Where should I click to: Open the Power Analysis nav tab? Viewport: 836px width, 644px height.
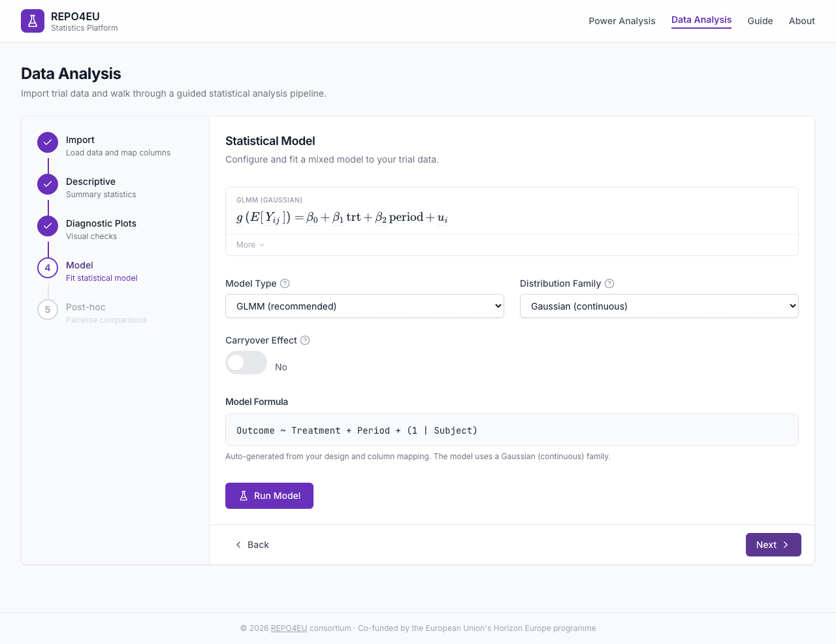click(622, 21)
